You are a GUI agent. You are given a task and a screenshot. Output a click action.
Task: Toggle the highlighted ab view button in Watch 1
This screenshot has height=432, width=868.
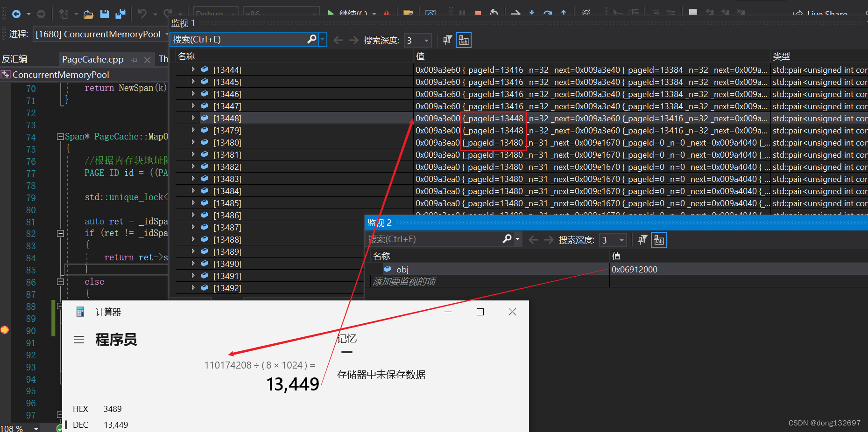pos(464,40)
